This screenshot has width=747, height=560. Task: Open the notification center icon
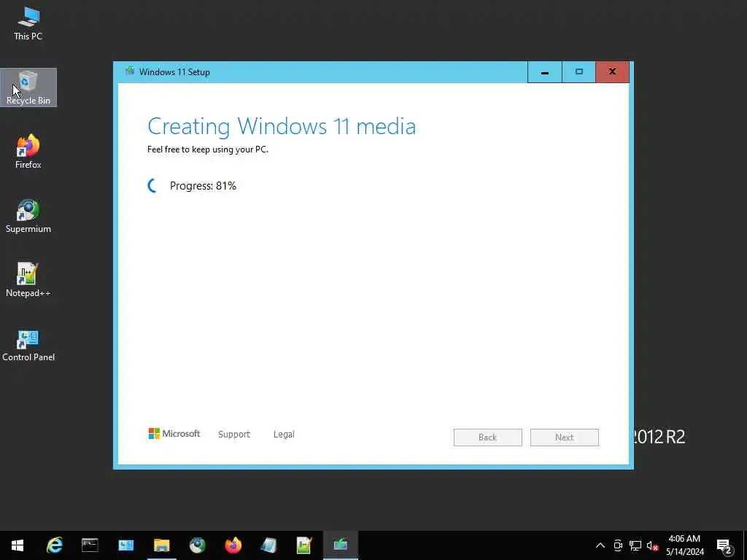(x=724, y=546)
